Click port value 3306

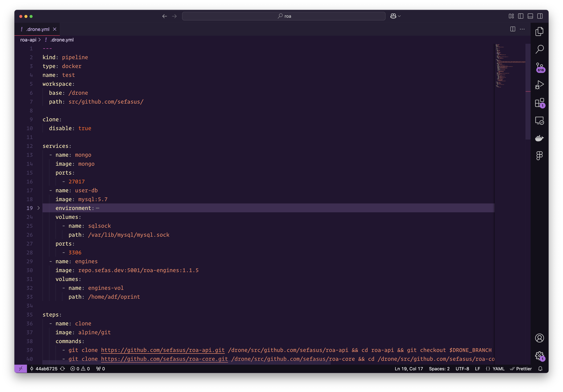point(75,252)
